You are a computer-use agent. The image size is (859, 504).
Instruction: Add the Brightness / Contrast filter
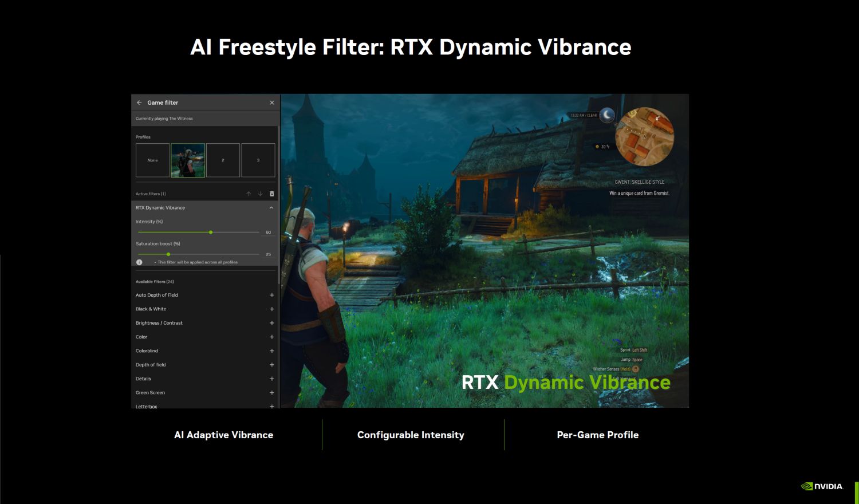[272, 323]
